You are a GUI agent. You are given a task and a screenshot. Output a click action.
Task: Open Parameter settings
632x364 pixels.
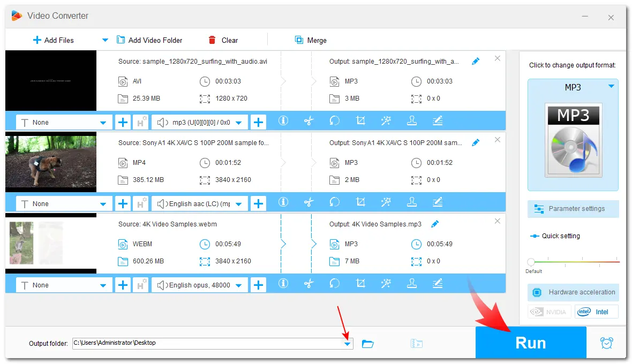[x=573, y=209]
